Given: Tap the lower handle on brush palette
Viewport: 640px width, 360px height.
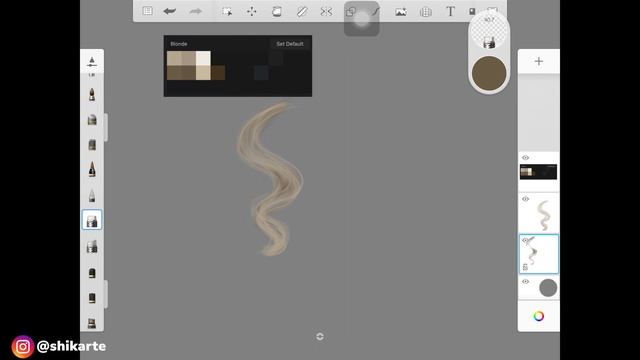Looking at the screenshot, I should 106,294.
